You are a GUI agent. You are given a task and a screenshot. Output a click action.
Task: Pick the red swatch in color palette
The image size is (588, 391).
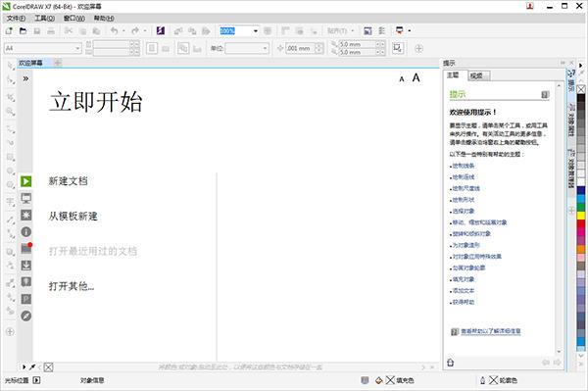[x=581, y=223]
